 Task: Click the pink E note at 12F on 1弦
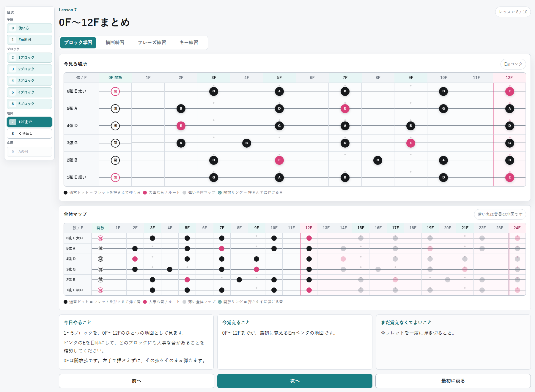510,178
